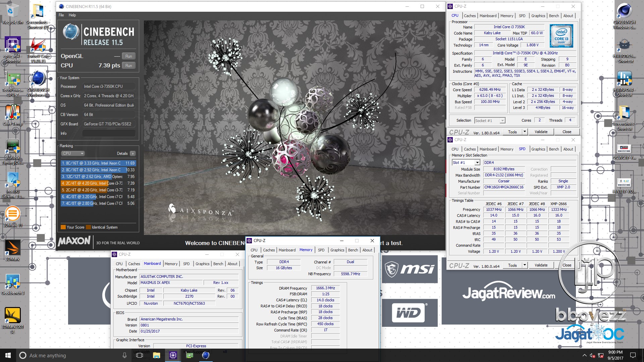The image size is (644, 362).
Task: Show hidden system tray icons
Action: click(584, 355)
